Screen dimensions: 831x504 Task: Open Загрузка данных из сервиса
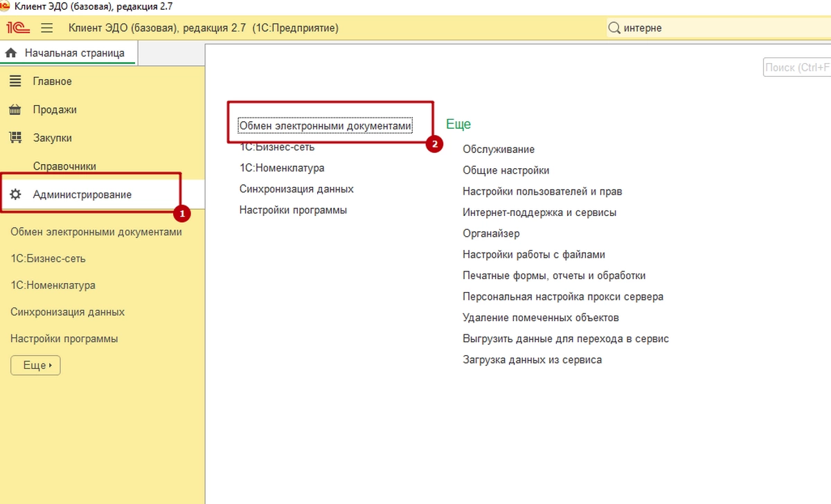[533, 360]
